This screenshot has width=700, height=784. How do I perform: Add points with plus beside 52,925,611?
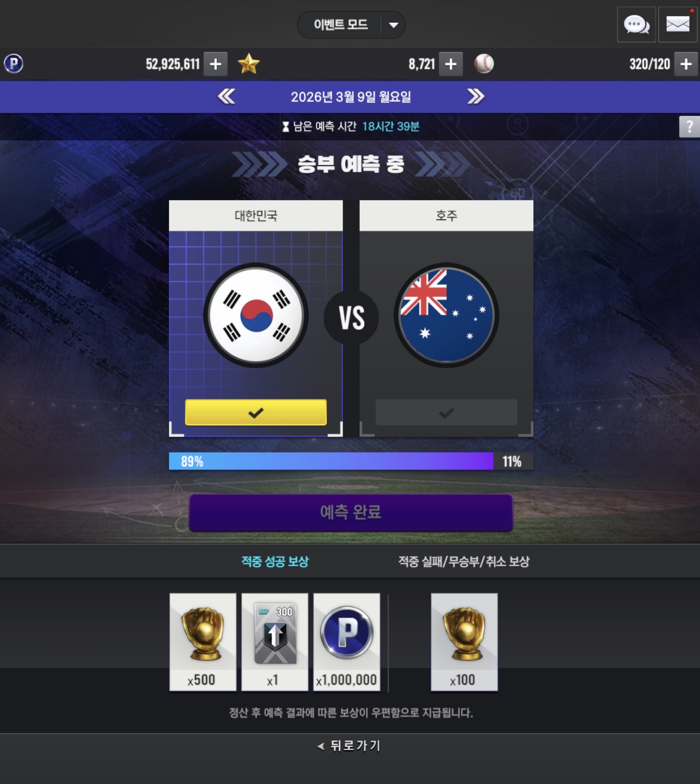click(x=216, y=64)
